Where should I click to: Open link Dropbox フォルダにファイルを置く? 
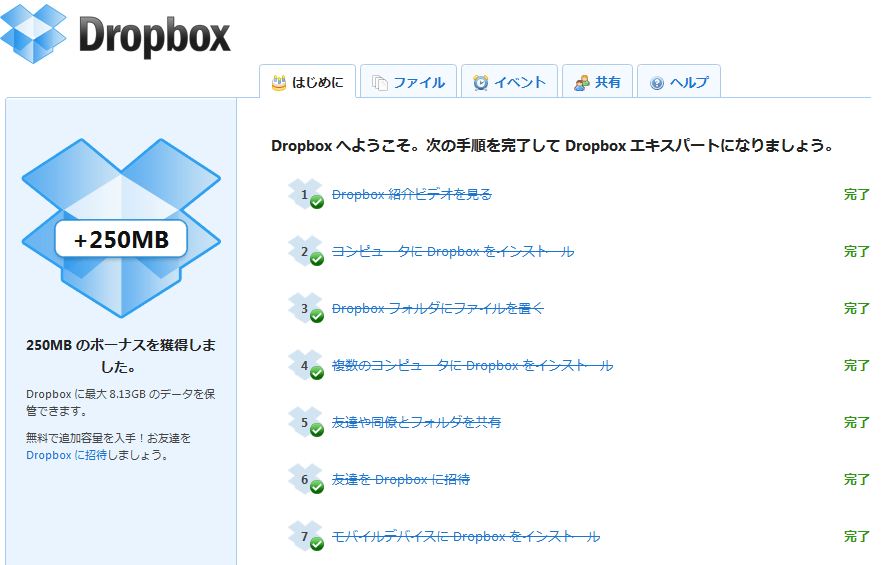[x=438, y=308]
